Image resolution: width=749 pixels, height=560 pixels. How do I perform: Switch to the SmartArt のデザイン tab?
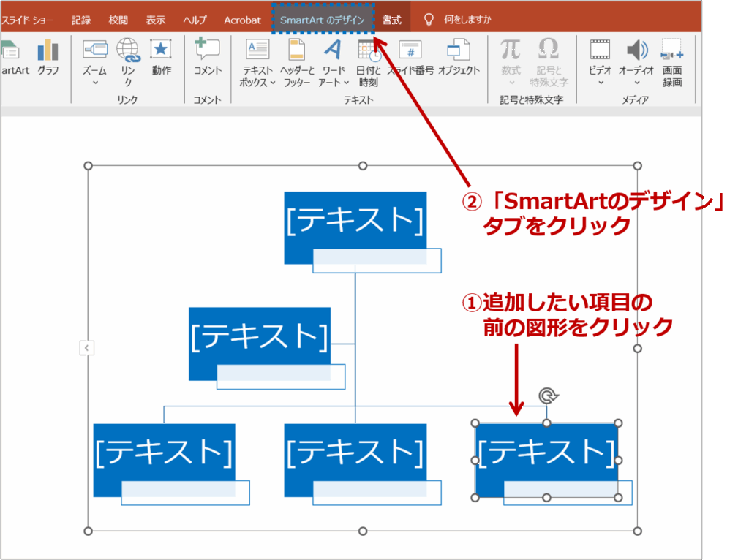[324, 20]
